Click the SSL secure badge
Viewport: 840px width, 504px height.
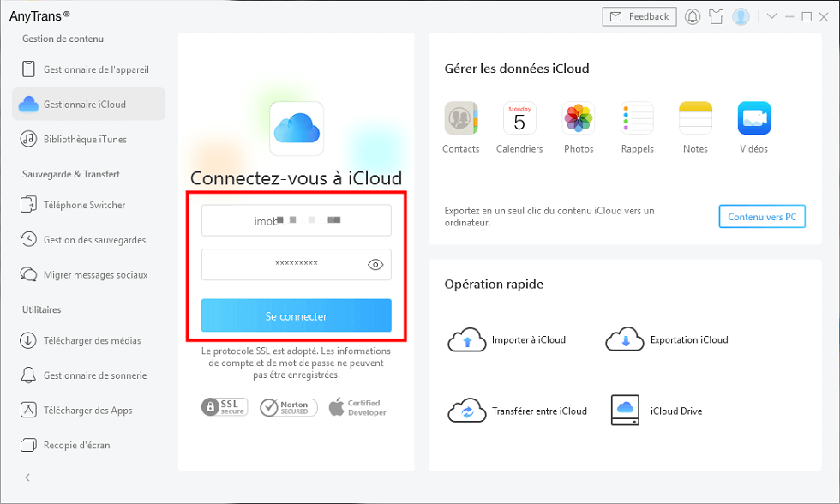coord(225,407)
